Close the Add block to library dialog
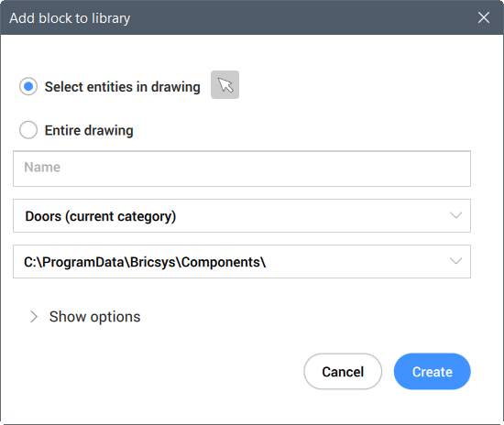 tap(484, 17)
